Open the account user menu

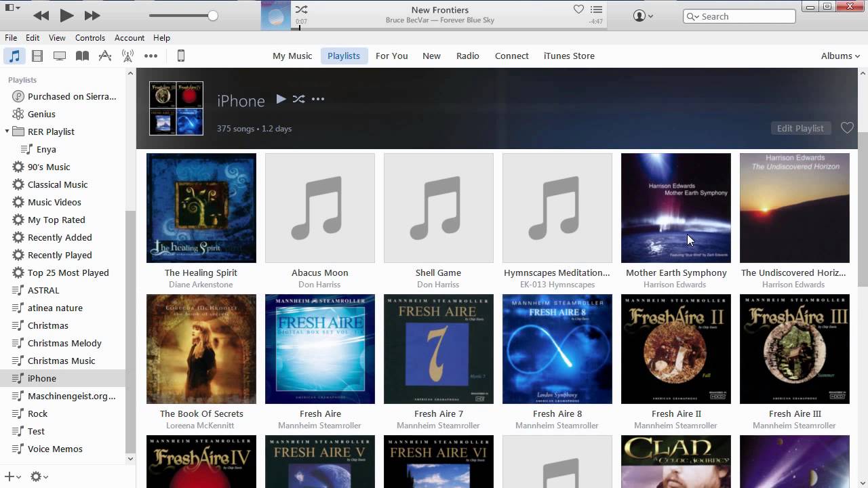point(643,16)
